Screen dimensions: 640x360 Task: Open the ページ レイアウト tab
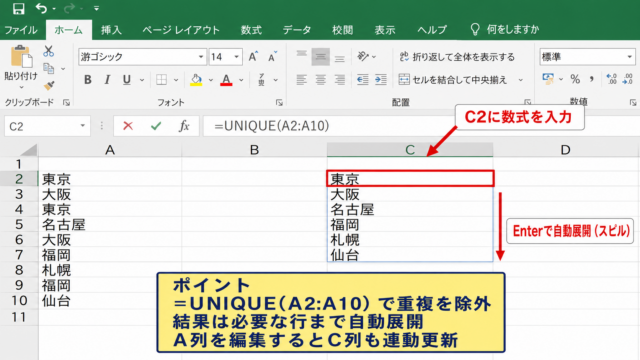point(181,30)
